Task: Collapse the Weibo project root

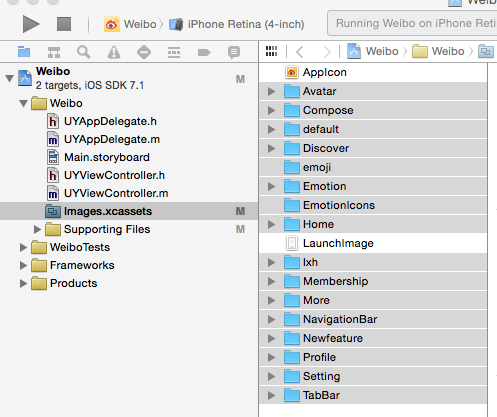Action: [x=10, y=79]
